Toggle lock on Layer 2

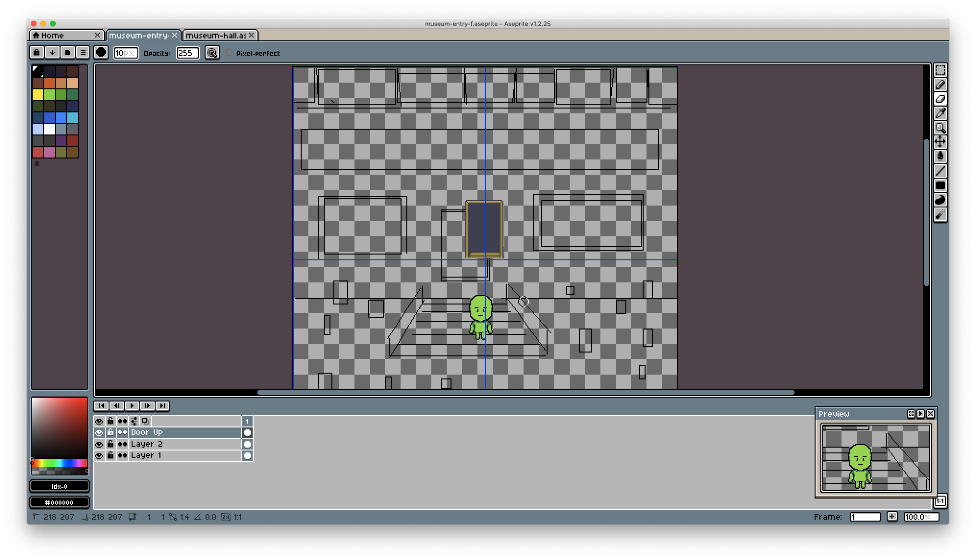tap(110, 444)
